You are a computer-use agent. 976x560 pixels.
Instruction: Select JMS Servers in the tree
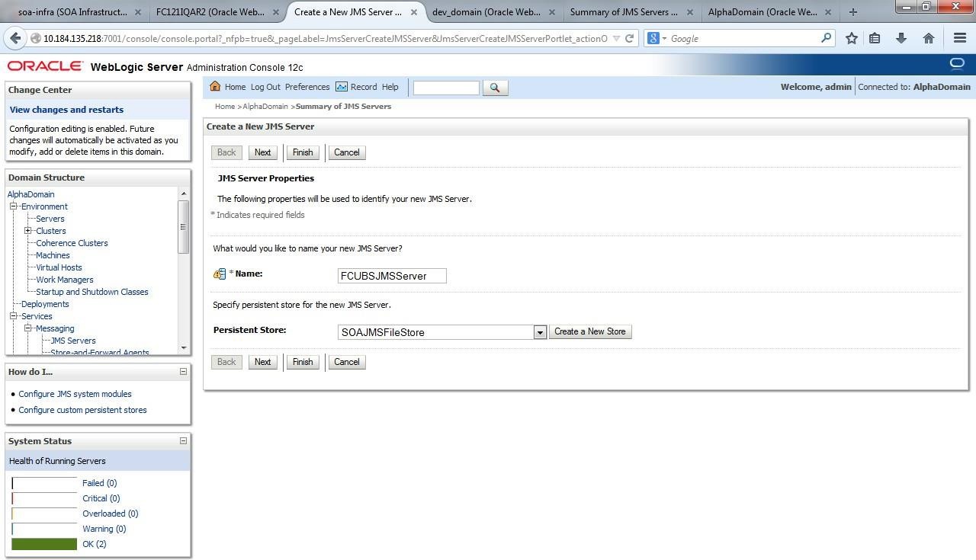point(73,341)
